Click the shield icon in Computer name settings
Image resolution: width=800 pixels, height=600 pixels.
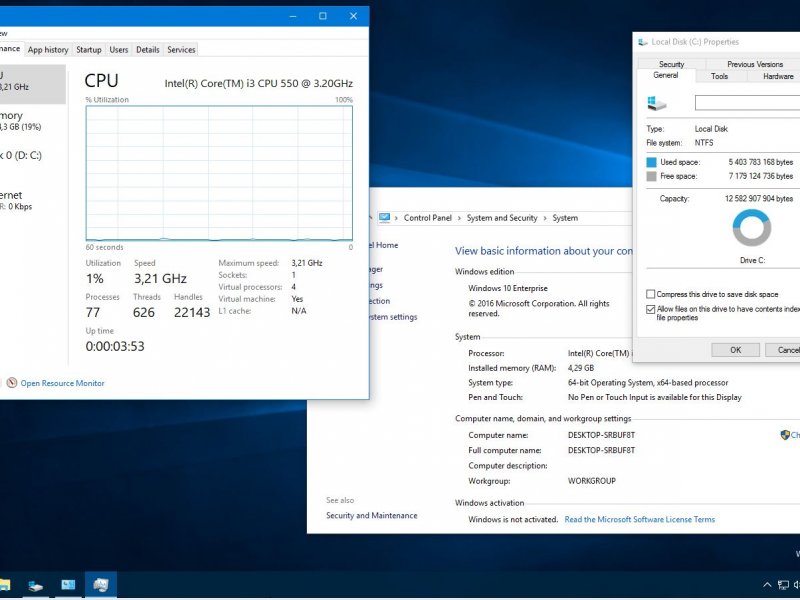coord(785,435)
